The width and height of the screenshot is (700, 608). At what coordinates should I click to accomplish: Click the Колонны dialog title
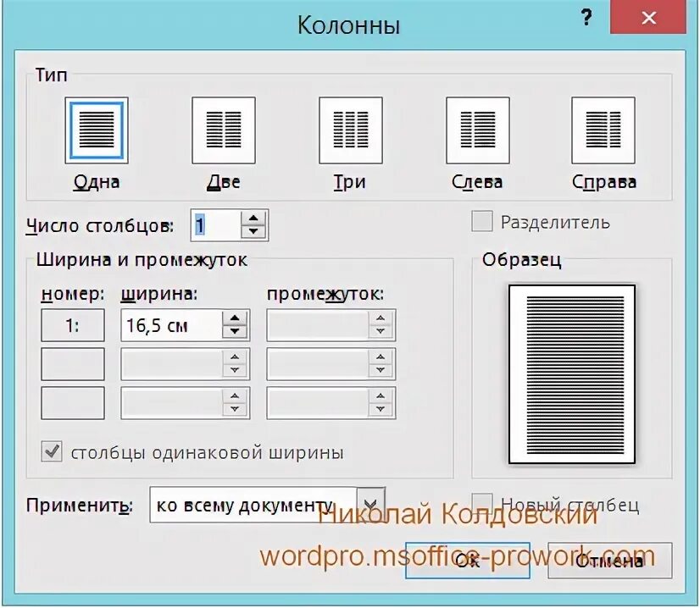tap(348, 25)
